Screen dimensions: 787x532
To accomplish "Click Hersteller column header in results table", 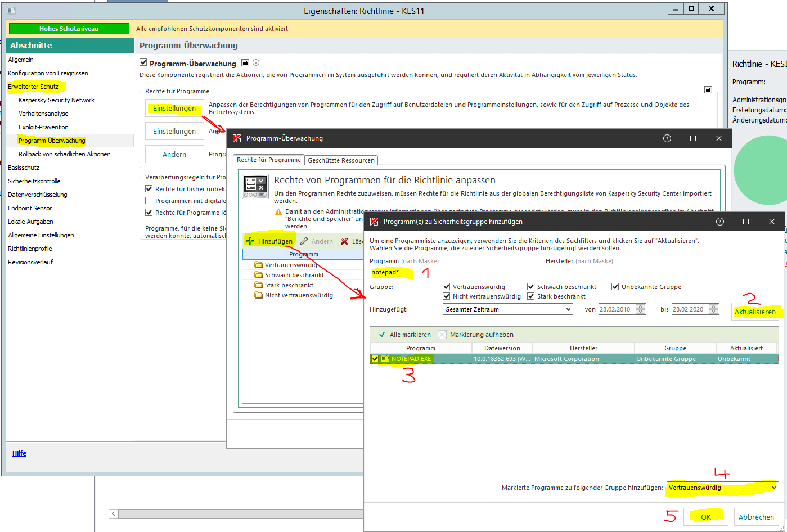I will point(583,348).
